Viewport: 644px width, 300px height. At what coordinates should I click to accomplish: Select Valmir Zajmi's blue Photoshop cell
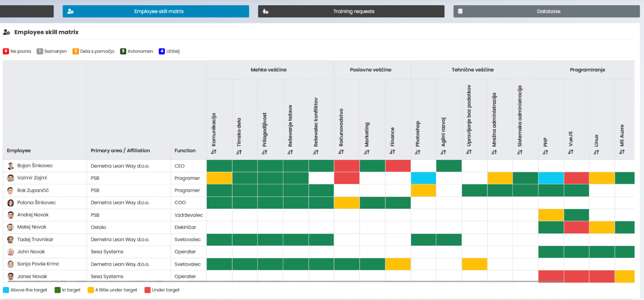pos(423,178)
